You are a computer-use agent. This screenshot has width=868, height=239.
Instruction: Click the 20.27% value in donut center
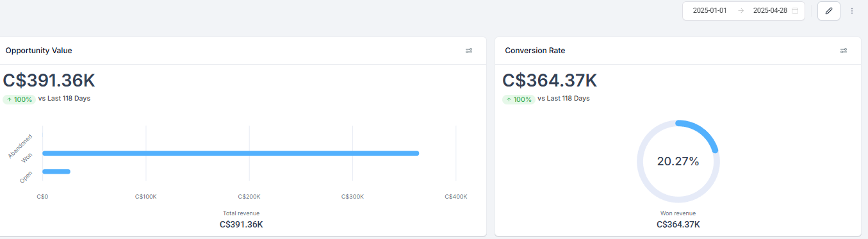678,161
